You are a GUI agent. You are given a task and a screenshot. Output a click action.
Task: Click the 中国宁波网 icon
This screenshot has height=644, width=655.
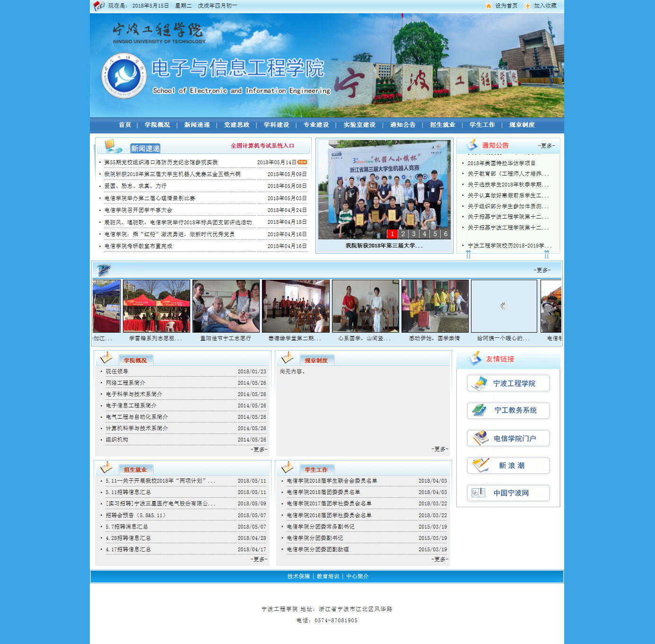(x=479, y=493)
